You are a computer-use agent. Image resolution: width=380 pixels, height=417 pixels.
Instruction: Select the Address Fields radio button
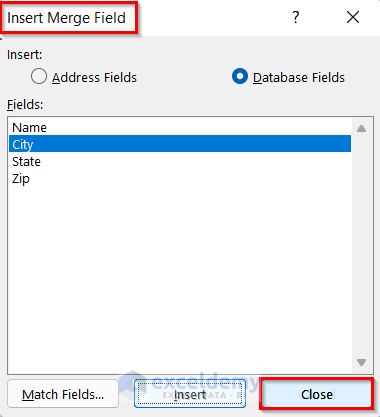(39, 77)
